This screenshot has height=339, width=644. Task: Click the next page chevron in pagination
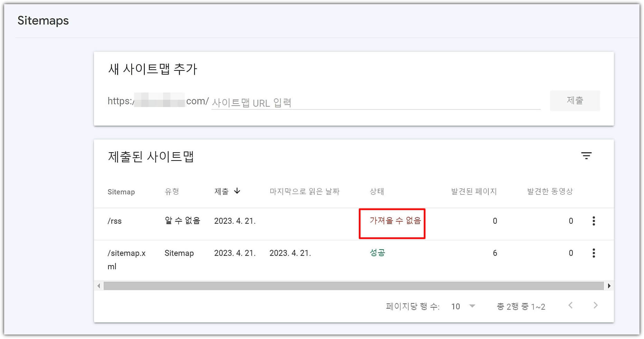595,306
